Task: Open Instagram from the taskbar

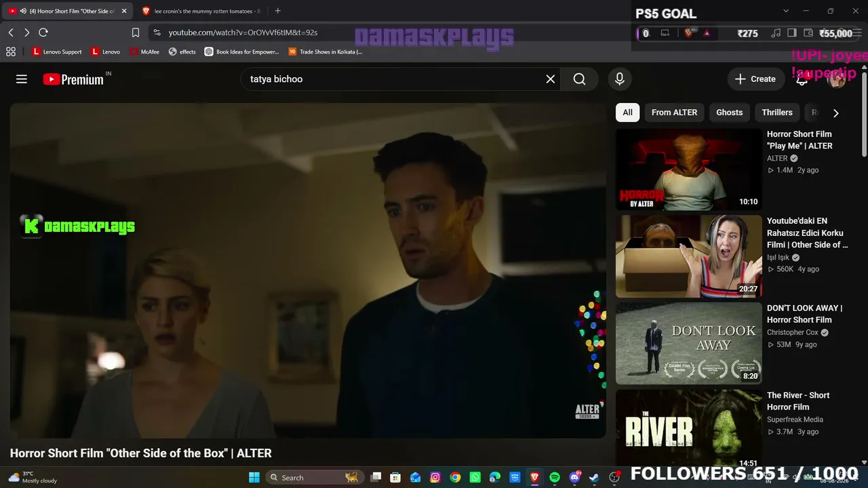Action: pyautogui.click(x=435, y=477)
